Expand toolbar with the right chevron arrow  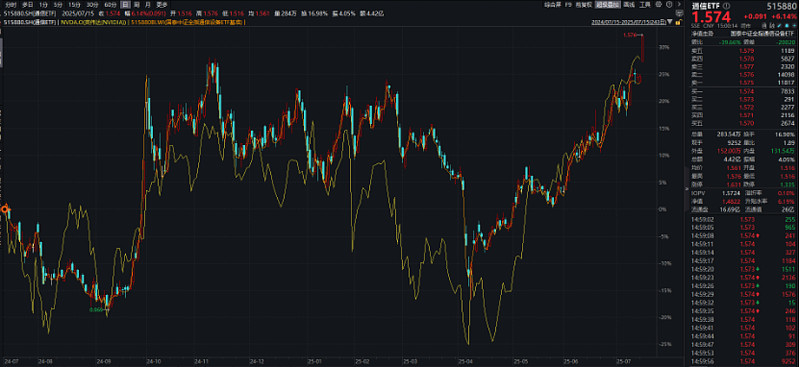click(680, 4)
